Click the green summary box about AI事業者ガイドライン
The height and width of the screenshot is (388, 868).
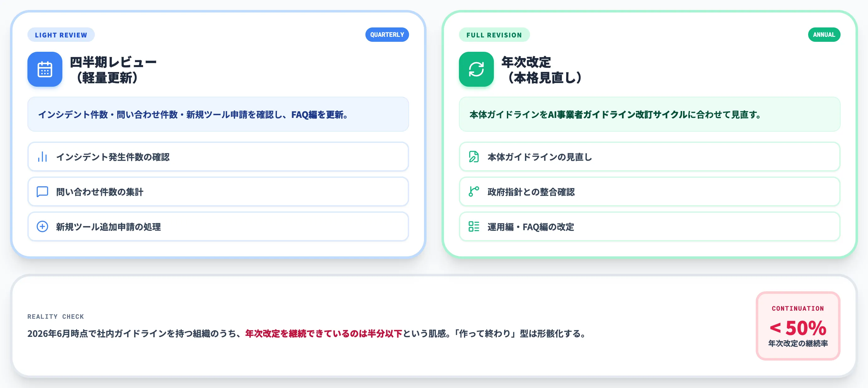649,114
